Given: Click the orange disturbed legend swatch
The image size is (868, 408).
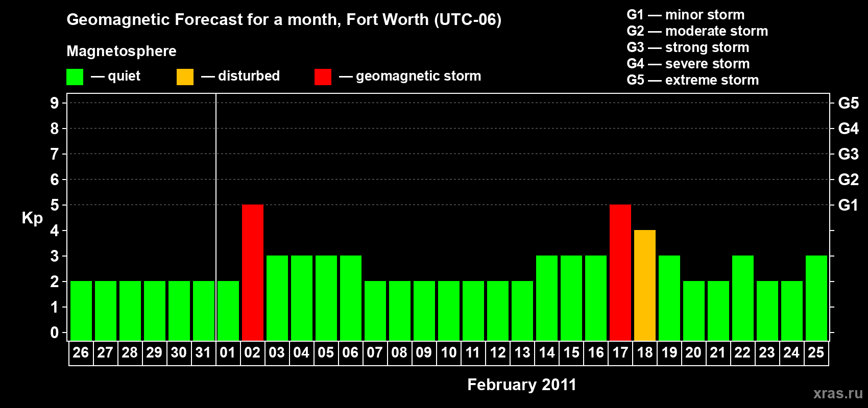Looking at the screenshot, I should pos(185,77).
